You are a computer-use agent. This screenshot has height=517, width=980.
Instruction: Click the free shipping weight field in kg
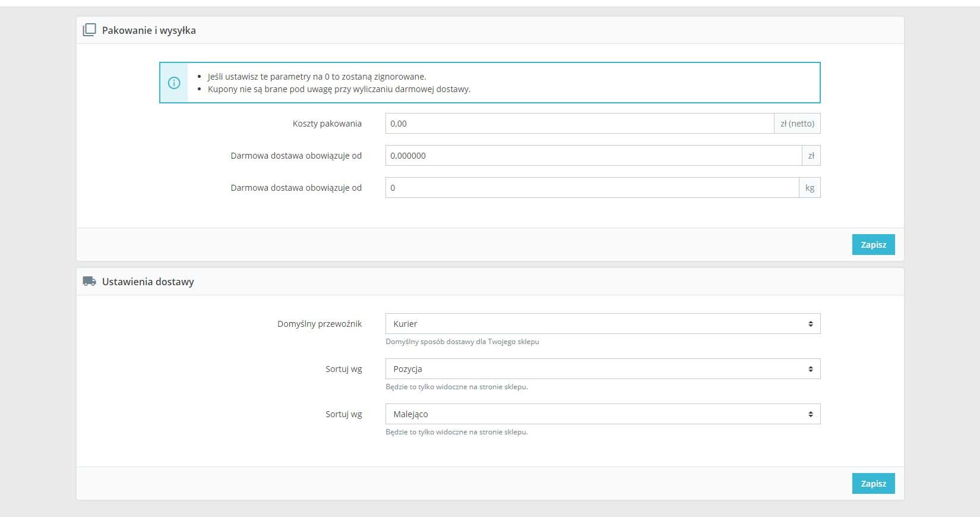click(592, 188)
